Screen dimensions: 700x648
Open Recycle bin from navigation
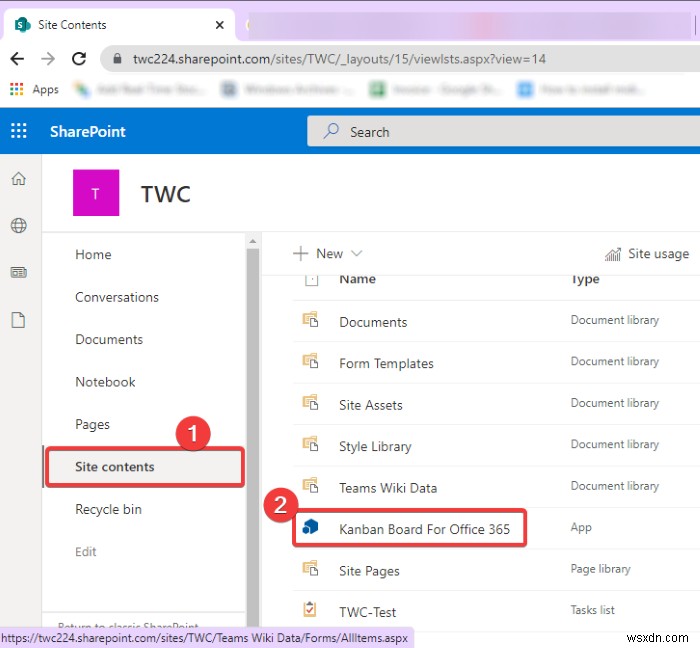108,509
